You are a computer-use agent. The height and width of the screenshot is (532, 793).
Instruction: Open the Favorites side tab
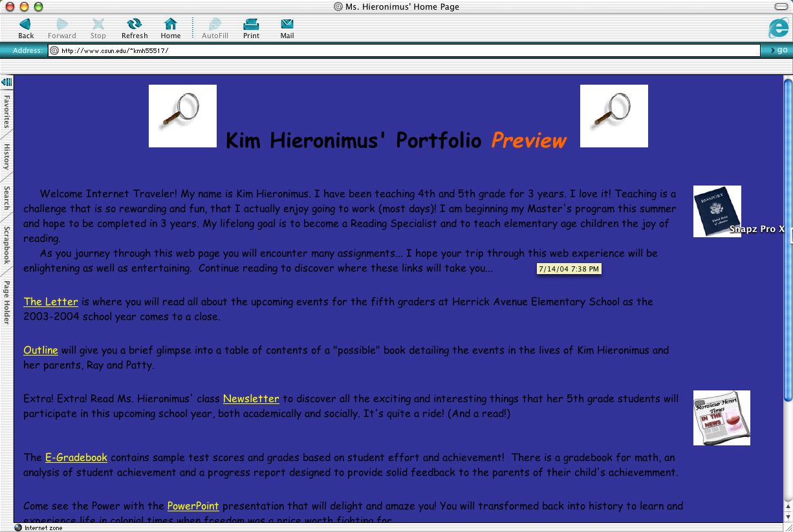6,112
